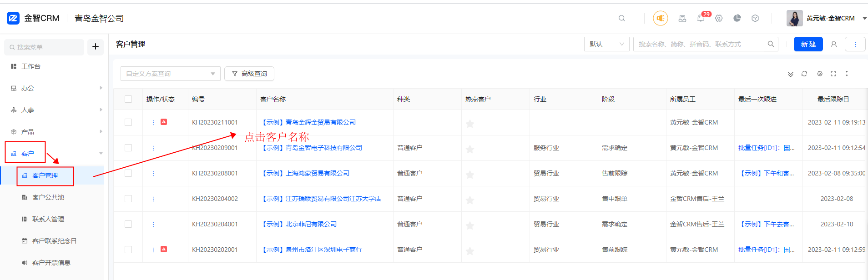The width and height of the screenshot is (868, 280).
Task: Check the row for KH20230202001
Action: 128,250
